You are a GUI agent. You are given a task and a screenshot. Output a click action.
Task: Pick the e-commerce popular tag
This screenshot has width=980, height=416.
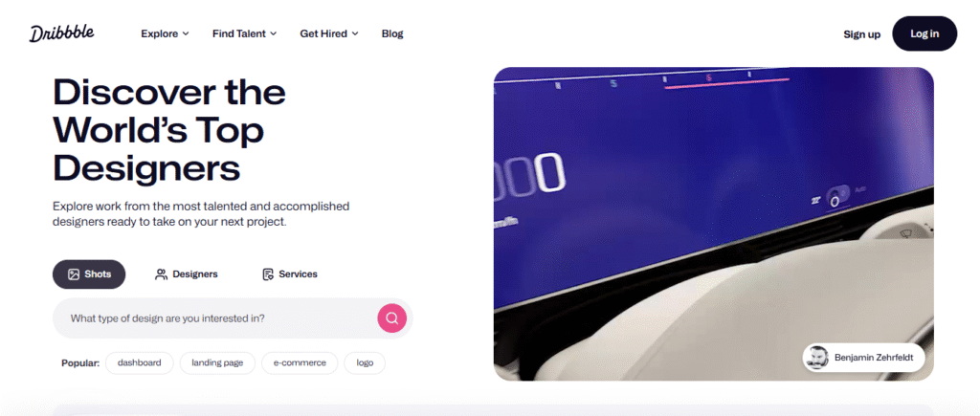tap(300, 362)
